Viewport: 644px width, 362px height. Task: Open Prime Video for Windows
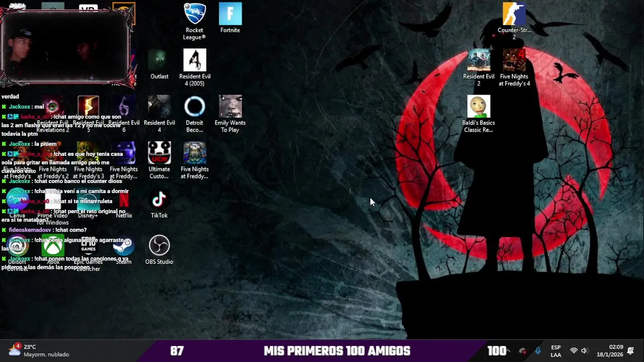pyautogui.click(x=53, y=207)
